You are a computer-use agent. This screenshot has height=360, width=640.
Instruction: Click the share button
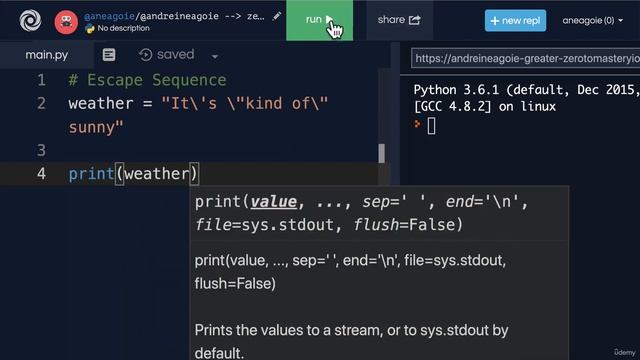(399, 20)
